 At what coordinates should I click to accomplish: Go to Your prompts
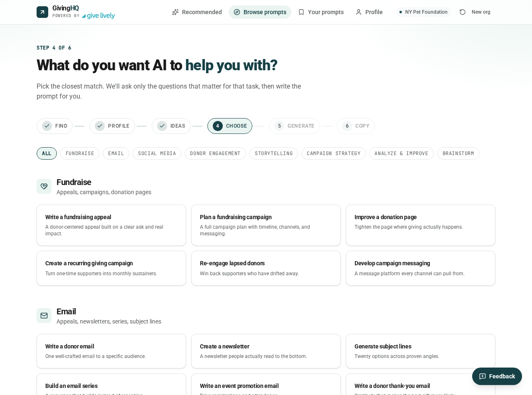321,12
